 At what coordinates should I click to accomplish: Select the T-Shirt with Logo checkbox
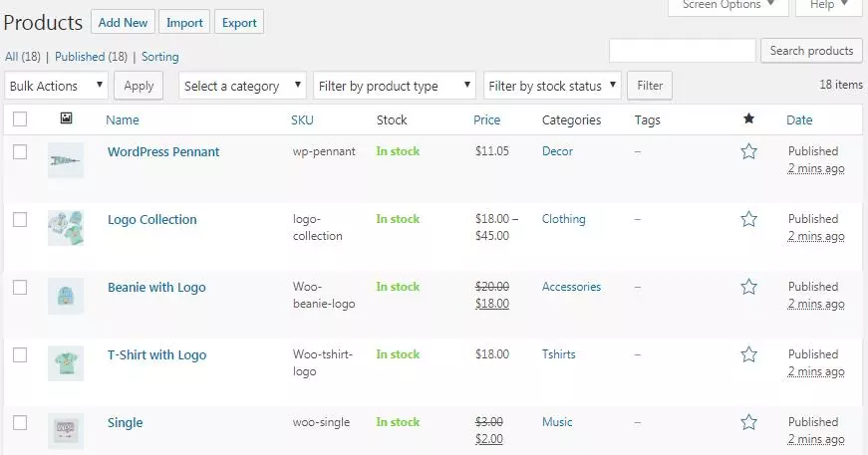(20, 354)
